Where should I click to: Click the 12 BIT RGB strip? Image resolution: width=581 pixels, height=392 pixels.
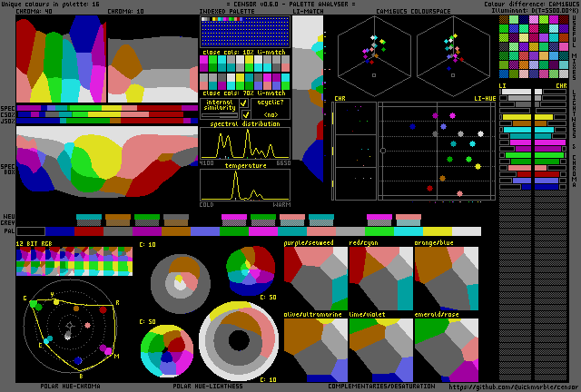click(74, 261)
